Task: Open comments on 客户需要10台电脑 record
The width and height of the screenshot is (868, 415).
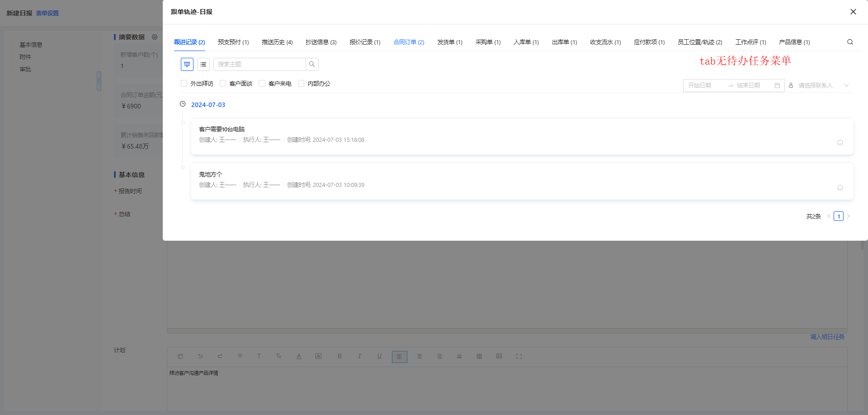Action: point(840,143)
